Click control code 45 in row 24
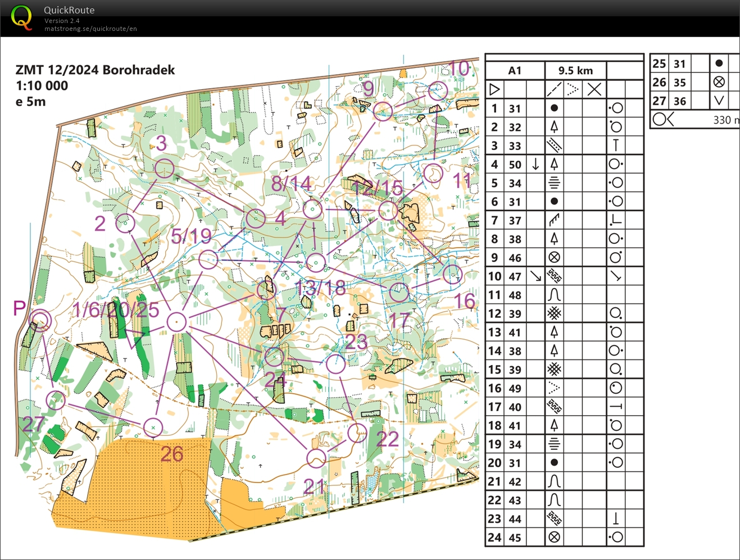Image resolution: width=740 pixels, height=560 pixels. pos(515,538)
